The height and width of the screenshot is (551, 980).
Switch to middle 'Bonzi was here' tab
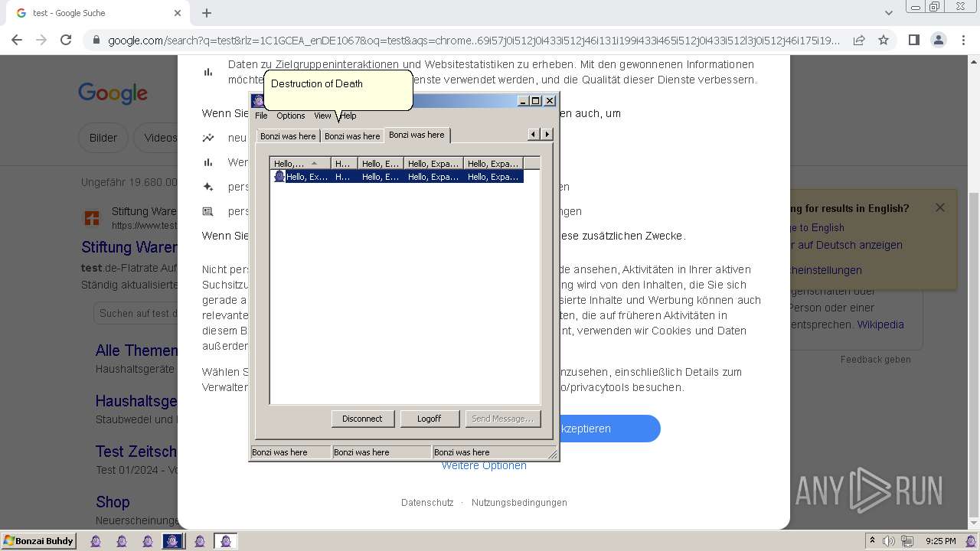(352, 136)
